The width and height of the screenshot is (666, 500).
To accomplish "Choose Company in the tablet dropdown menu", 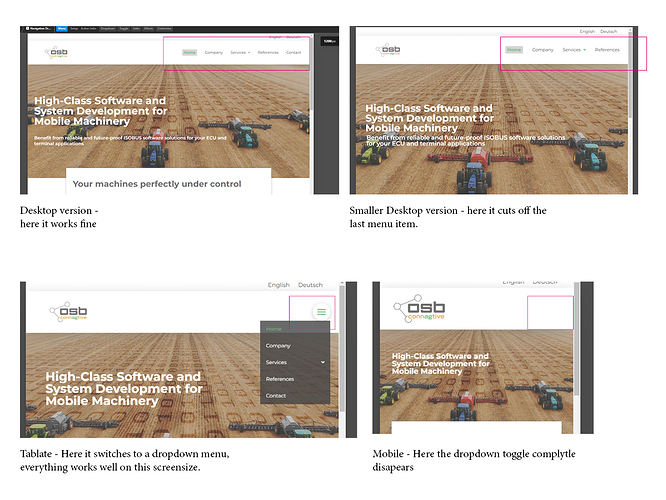I will click(x=278, y=345).
